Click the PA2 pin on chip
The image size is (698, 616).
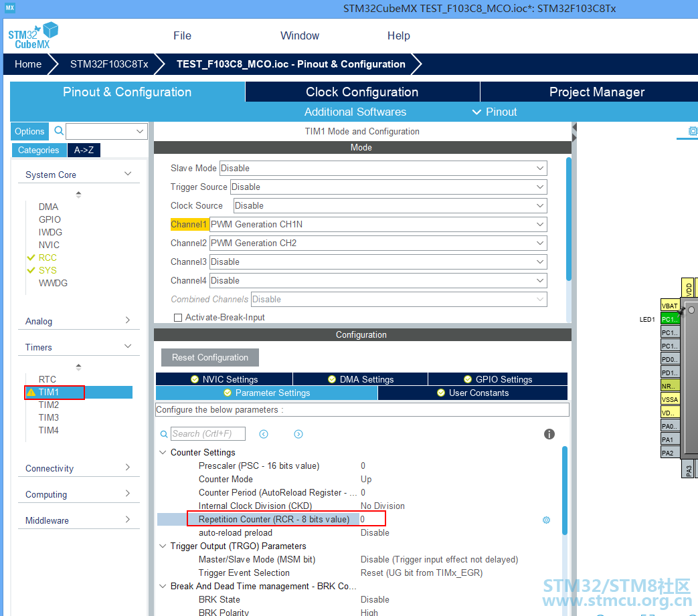pyautogui.click(x=670, y=452)
